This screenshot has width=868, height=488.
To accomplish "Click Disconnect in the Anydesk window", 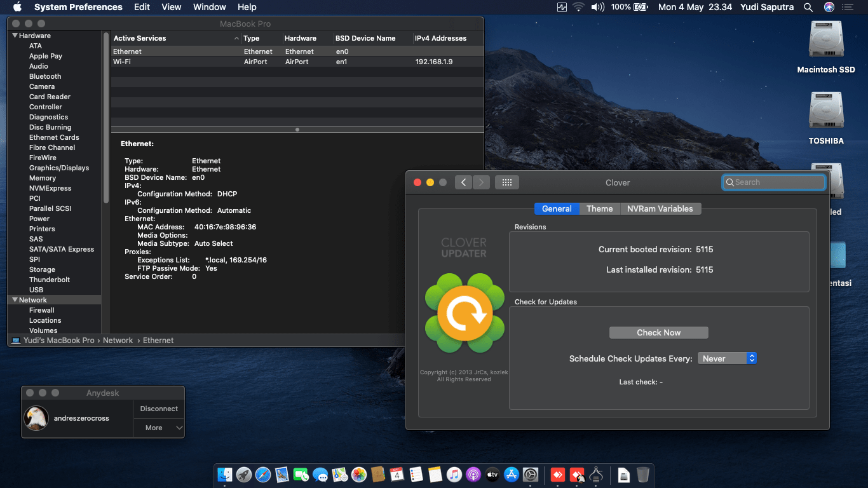I will [x=159, y=409].
